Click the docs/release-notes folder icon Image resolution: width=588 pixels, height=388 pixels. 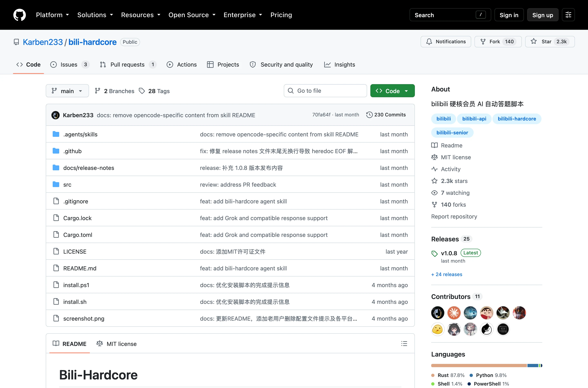56,168
